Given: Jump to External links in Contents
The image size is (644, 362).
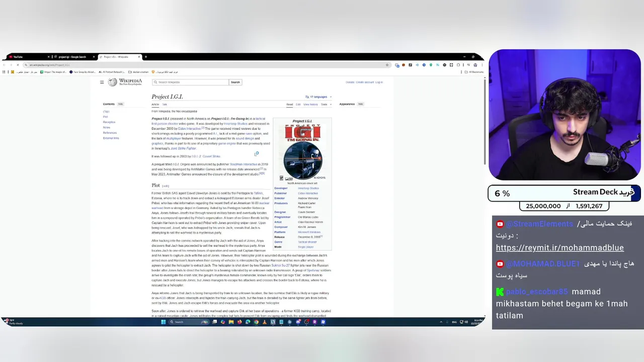Looking at the screenshot, I should point(111,138).
